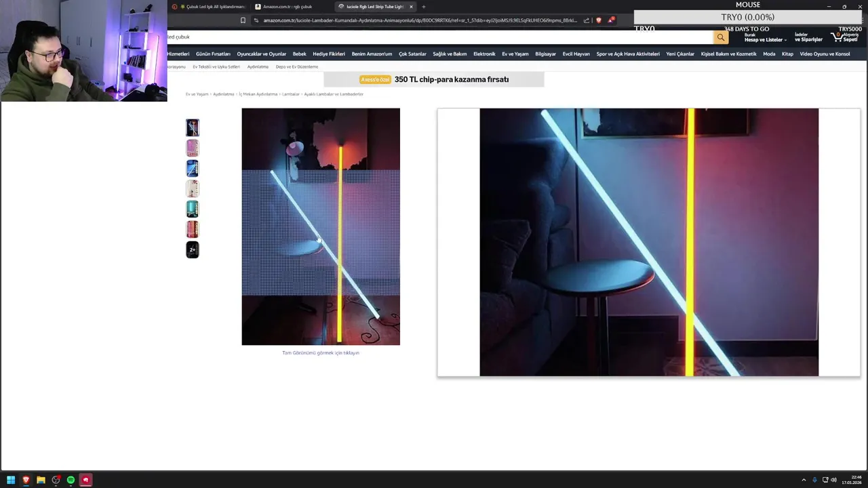Open File Explorer from the taskbar
Screen dimensions: 868x488
pyautogui.click(x=41, y=480)
